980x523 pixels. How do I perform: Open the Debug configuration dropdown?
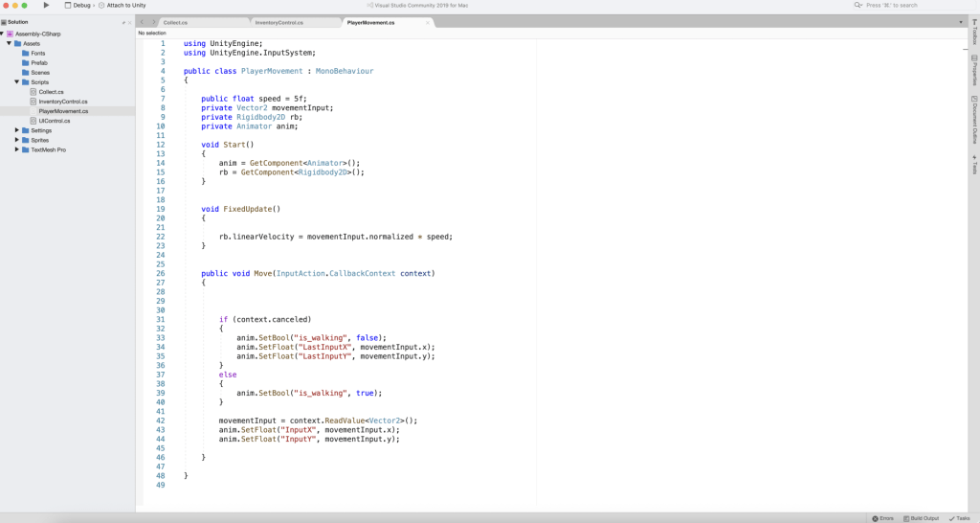(x=82, y=5)
